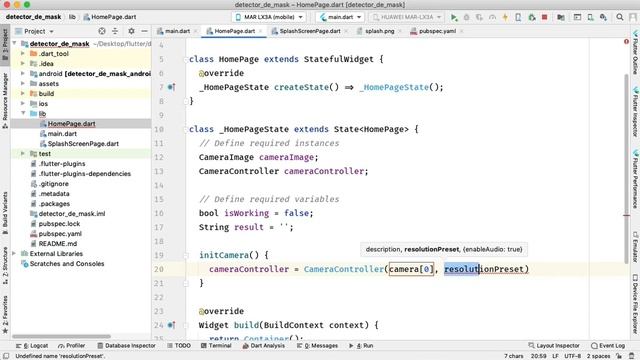
Task: Open the Run tool window
Action: tap(361, 346)
